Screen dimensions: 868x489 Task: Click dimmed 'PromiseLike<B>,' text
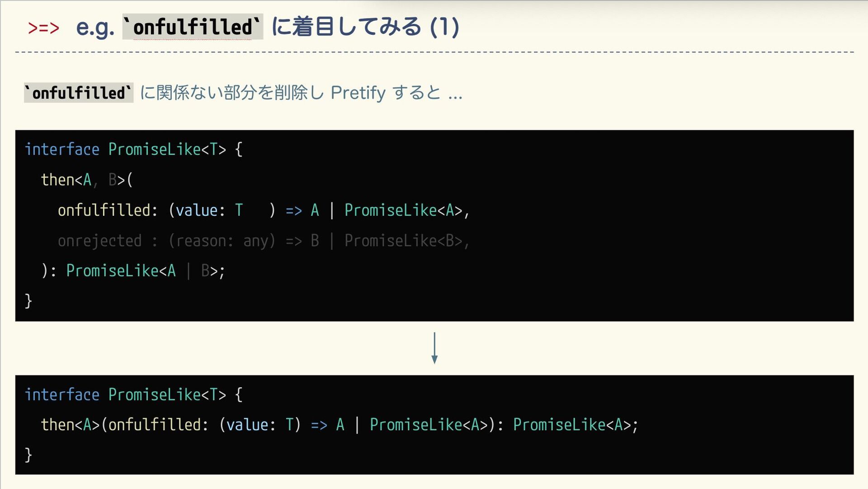click(x=407, y=241)
